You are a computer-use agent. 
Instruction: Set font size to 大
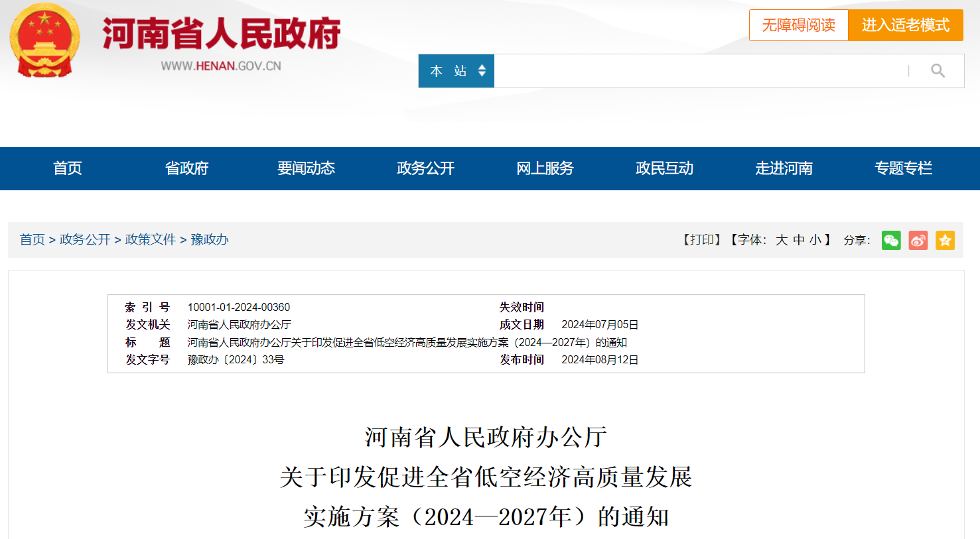pos(782,240)
